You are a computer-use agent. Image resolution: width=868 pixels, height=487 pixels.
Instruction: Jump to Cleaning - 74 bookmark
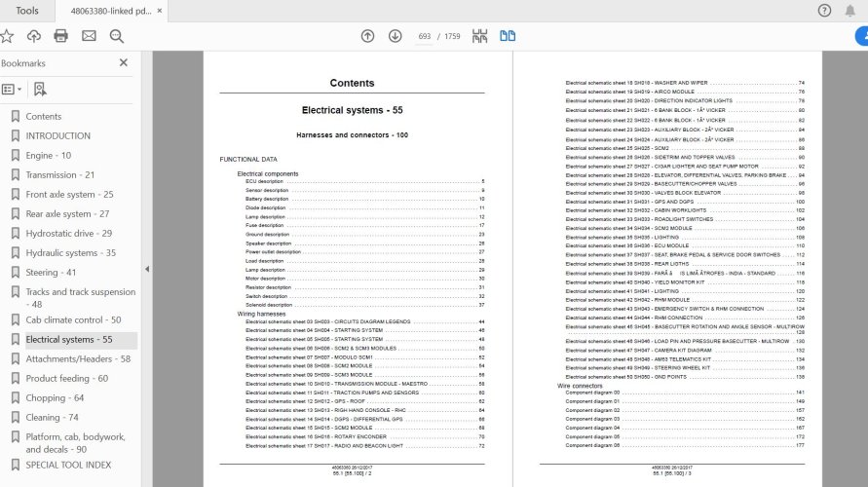point(52,417)
